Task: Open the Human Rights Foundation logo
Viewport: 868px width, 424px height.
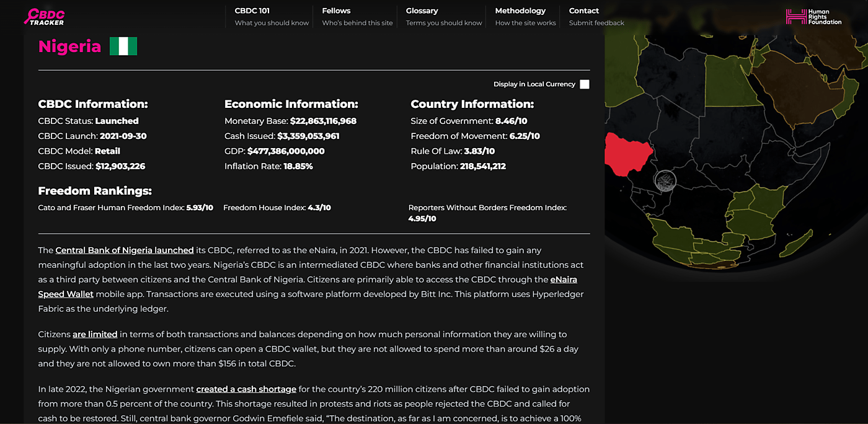Action: click(813, 17)
